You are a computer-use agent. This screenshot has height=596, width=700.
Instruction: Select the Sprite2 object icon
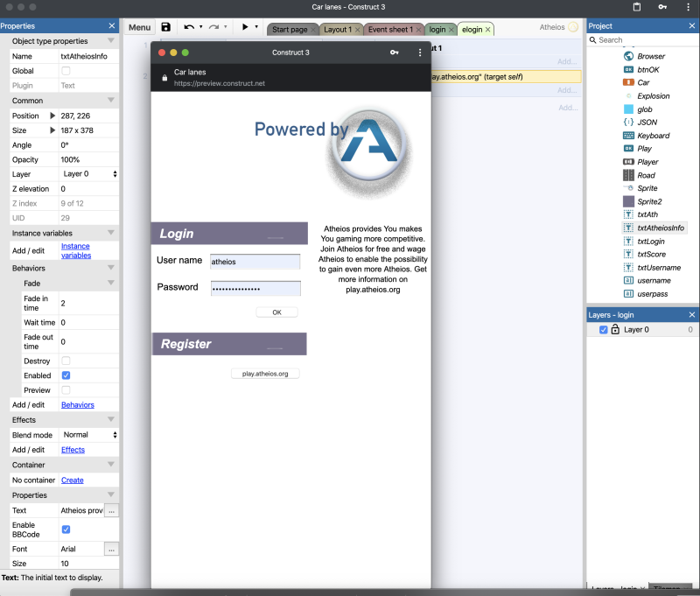628,201
